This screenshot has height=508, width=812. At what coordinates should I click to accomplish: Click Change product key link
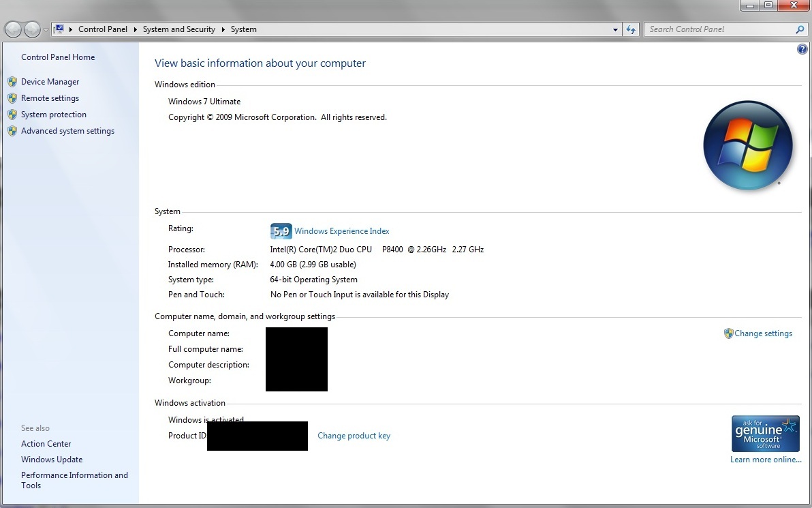coord(354,436)
